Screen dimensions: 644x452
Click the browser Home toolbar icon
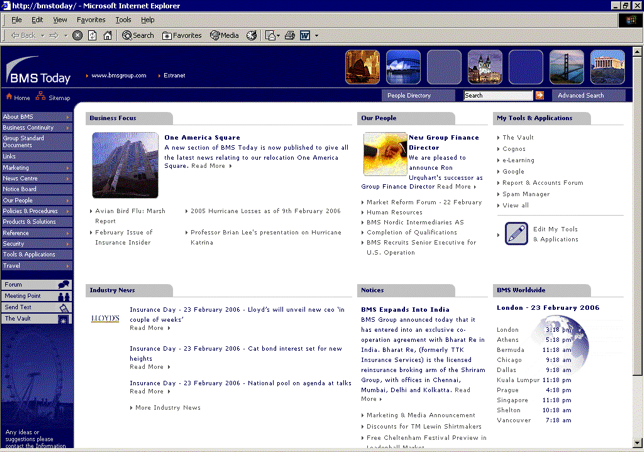(107, 35)
